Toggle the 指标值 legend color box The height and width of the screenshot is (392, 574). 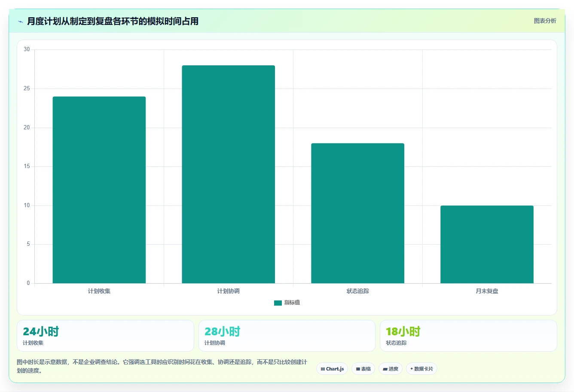click(278, 303)
